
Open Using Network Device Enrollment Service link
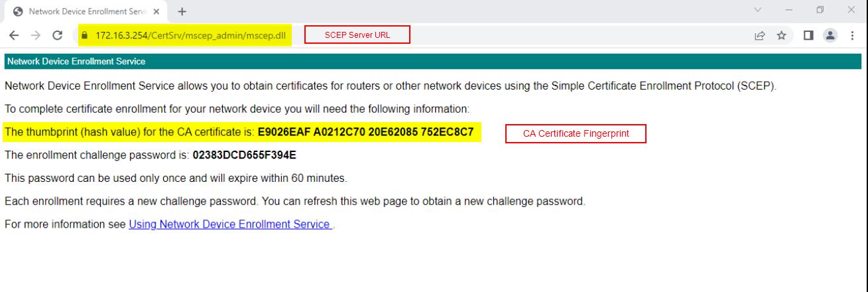230,224
